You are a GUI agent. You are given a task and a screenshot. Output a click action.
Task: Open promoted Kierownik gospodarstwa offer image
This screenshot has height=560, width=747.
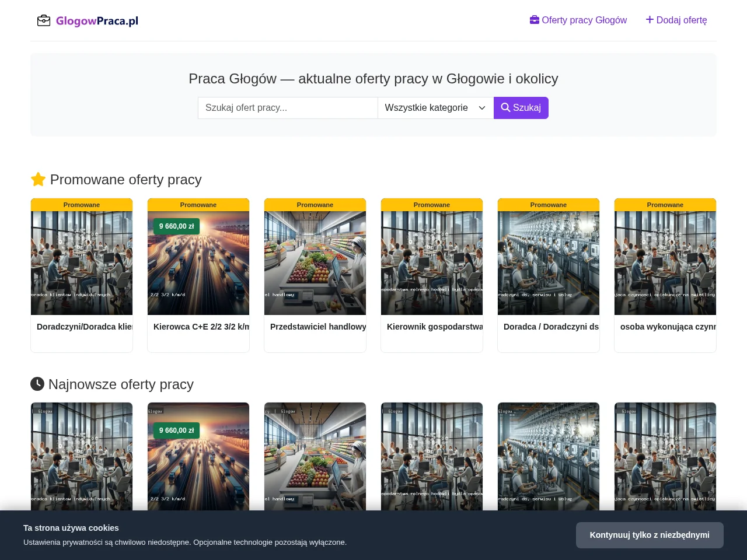tap(432, 263)
